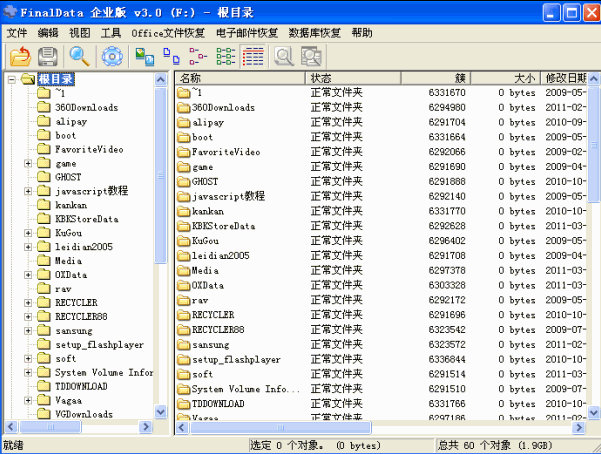601x454 pixels.
Task: Select KBKStoreData row in file list
Action: click(381, 226)
